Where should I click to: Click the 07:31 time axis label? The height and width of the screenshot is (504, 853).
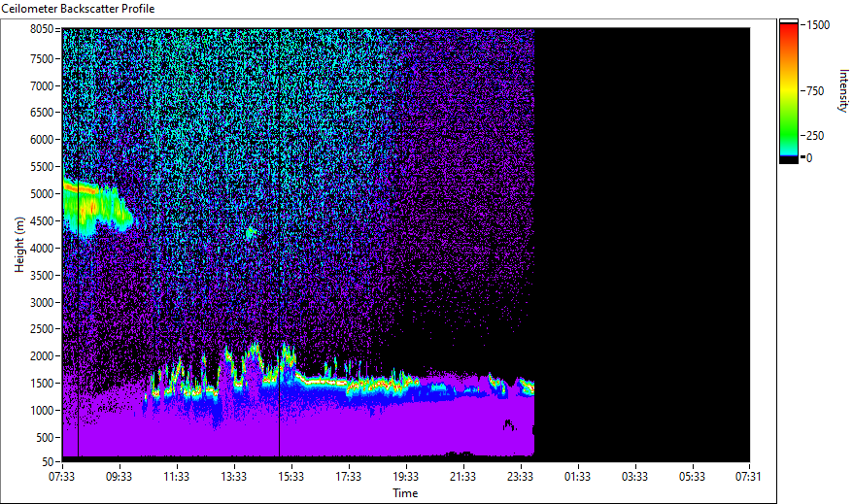748,477
